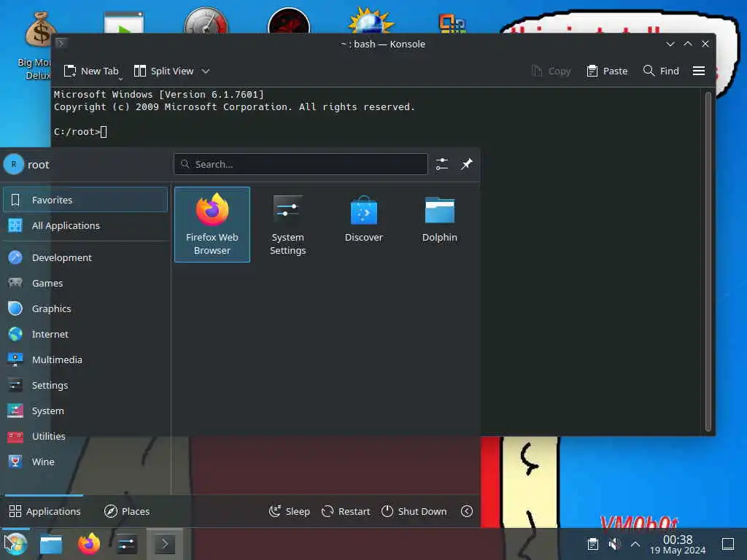Click Big Money Deluxe desktop icon
747x560 pixels.
pyautogui.click(x=39, y=46)
